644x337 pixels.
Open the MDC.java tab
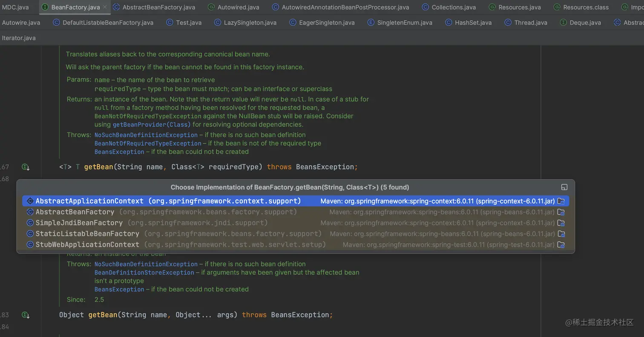pyautogui.click(x=15, y=7)
